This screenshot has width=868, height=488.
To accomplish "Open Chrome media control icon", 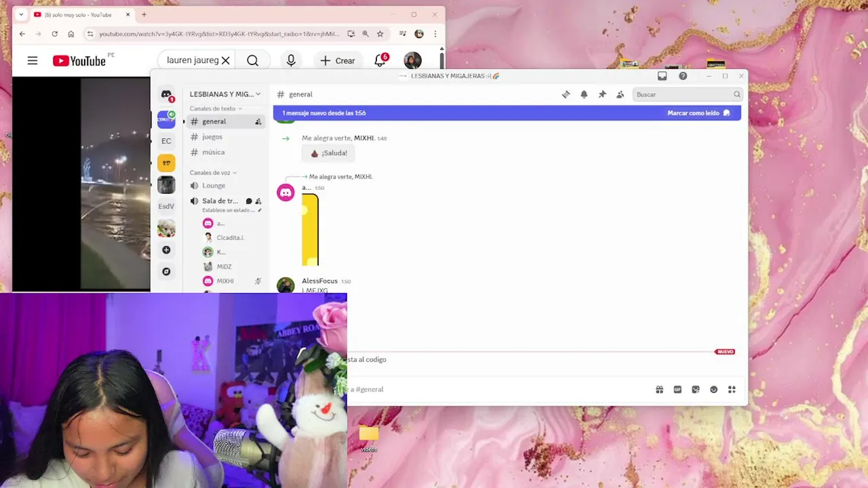I will pos(403,34).
